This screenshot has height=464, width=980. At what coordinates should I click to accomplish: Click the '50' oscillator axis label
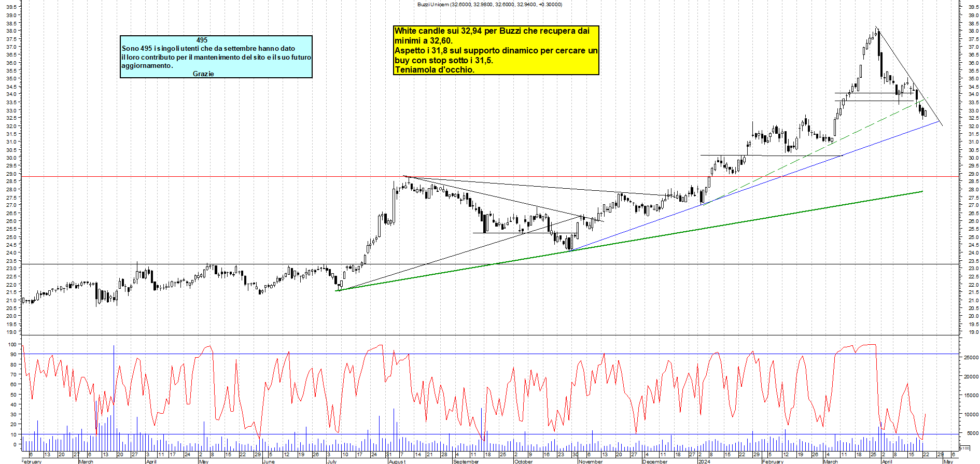[13, 395]
